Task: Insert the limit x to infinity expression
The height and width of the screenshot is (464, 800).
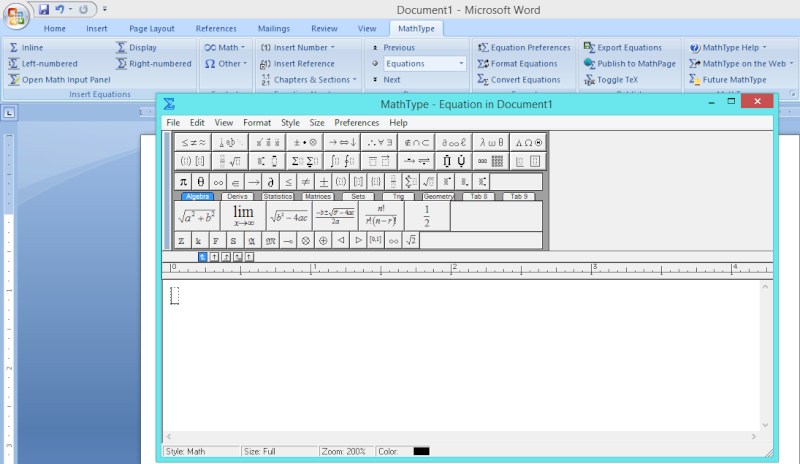Action: [x=243, y=216]
